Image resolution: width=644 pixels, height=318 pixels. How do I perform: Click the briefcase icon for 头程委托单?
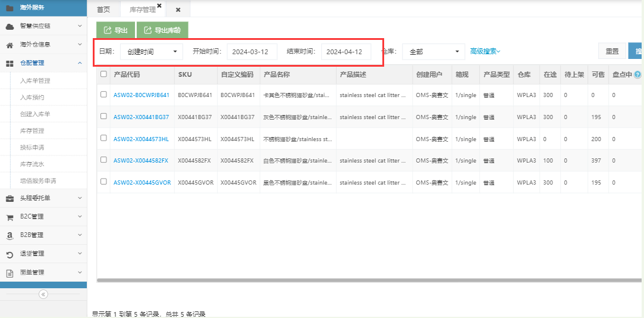pos(10,199)
